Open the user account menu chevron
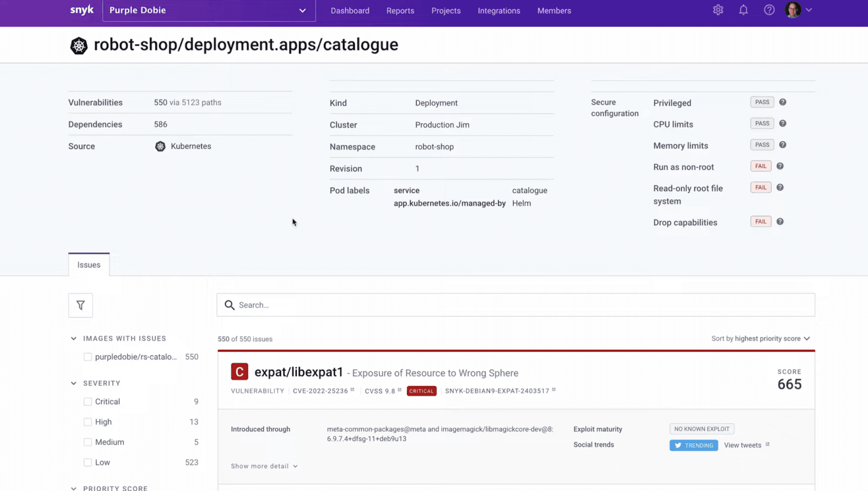 coord(809,10)
